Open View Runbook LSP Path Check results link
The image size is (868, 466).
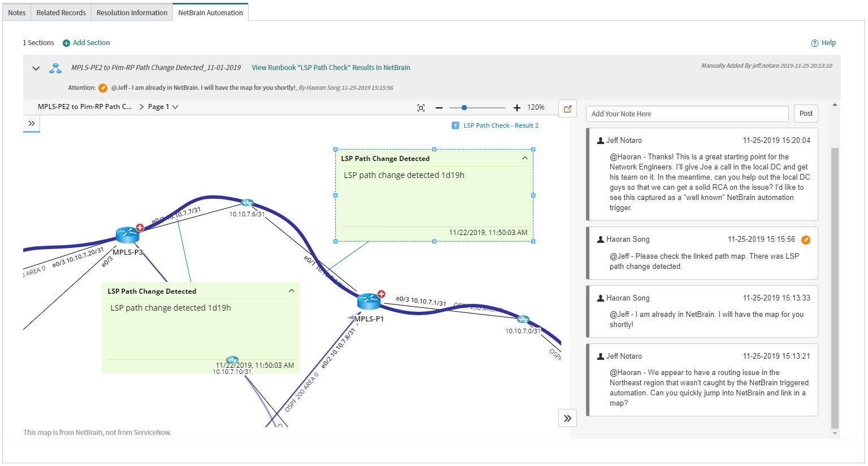point(331,67)
